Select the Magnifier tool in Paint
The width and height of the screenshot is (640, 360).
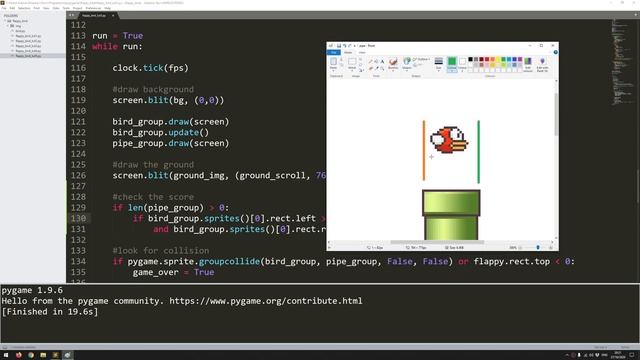pyautogui.click(x=382, y=68)
